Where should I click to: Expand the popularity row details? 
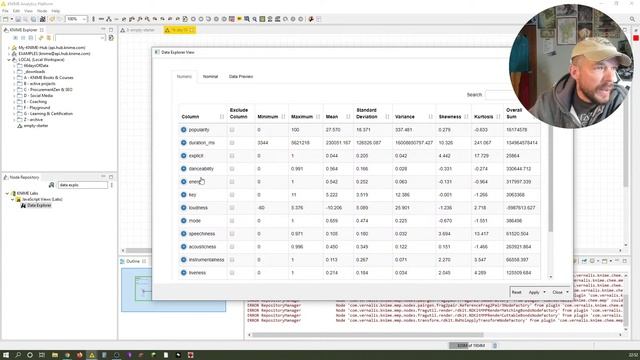[184, 130]
